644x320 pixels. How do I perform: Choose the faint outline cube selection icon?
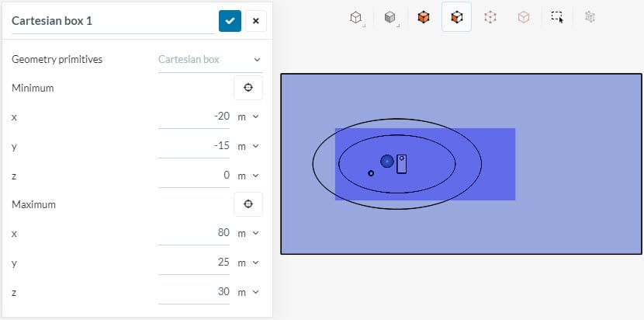(x=524, y=16)
